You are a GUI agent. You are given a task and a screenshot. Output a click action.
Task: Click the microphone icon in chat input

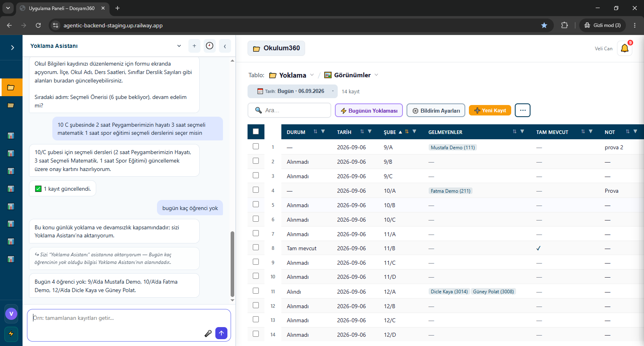pyautogui.click(x=208, y=333)
